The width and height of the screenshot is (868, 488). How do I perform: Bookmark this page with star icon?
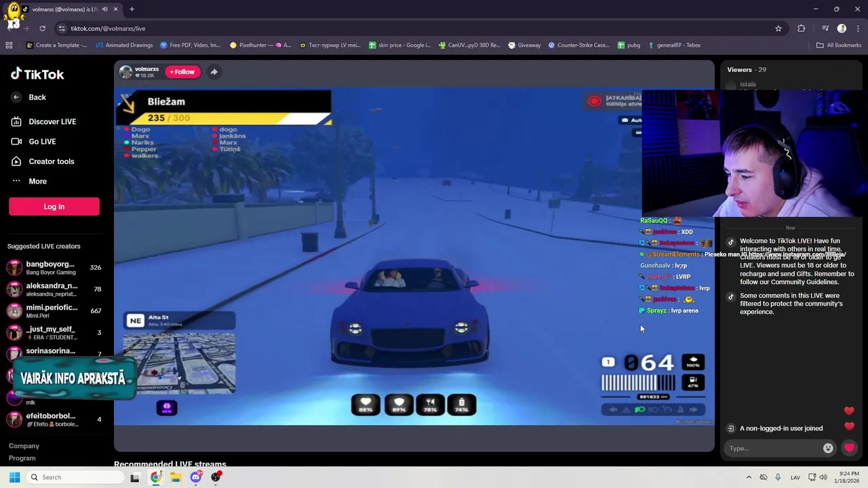tap(778, 28)
